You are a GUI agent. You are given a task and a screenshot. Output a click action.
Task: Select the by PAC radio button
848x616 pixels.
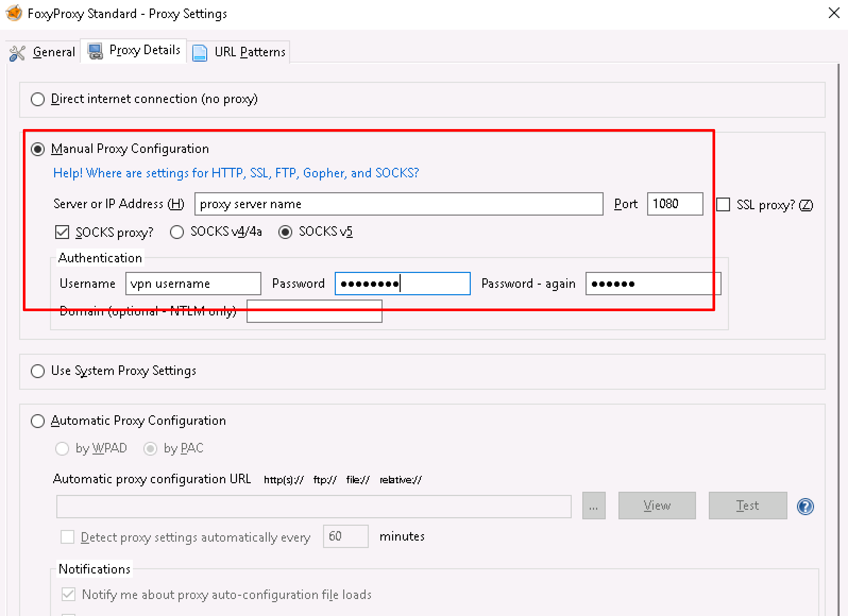click(x=150, y=449)
